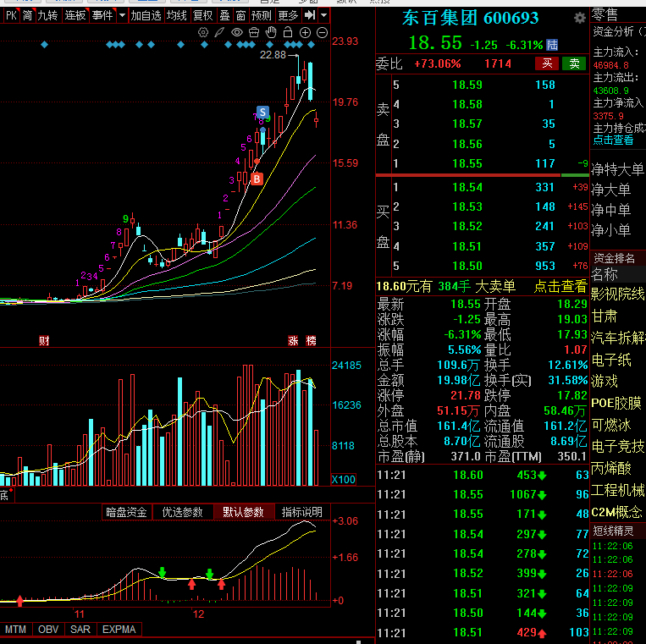Click the 榜 marker under the K-line chart
Viewport: 646px width, 644px height.
click(311, 340)
